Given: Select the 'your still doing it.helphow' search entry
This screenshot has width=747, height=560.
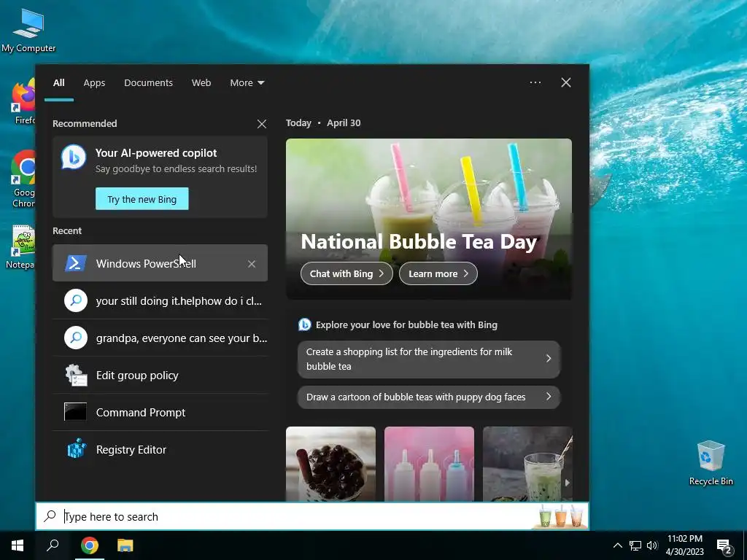Looking at the screenshot, I should tap(160, 300).
